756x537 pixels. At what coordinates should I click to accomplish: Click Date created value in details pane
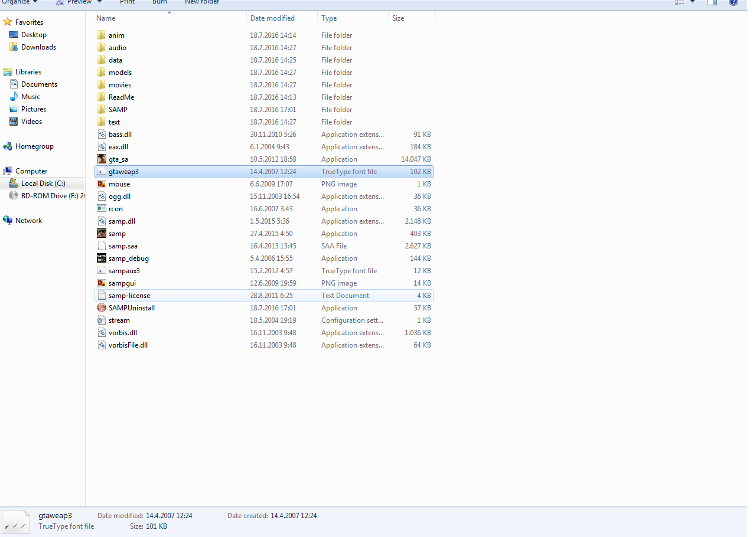coord(294,516)
